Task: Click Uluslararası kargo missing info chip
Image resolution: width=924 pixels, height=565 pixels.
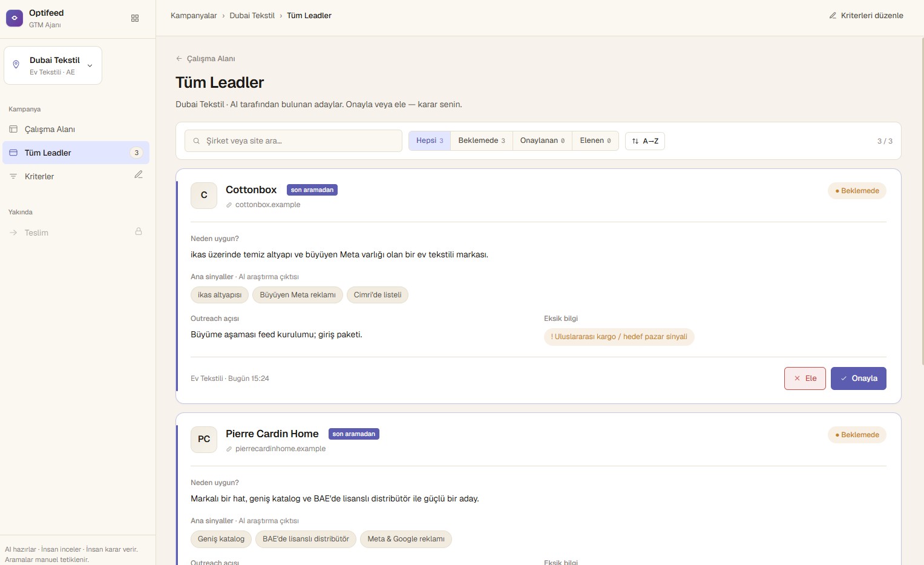Action: click(619, 337)
